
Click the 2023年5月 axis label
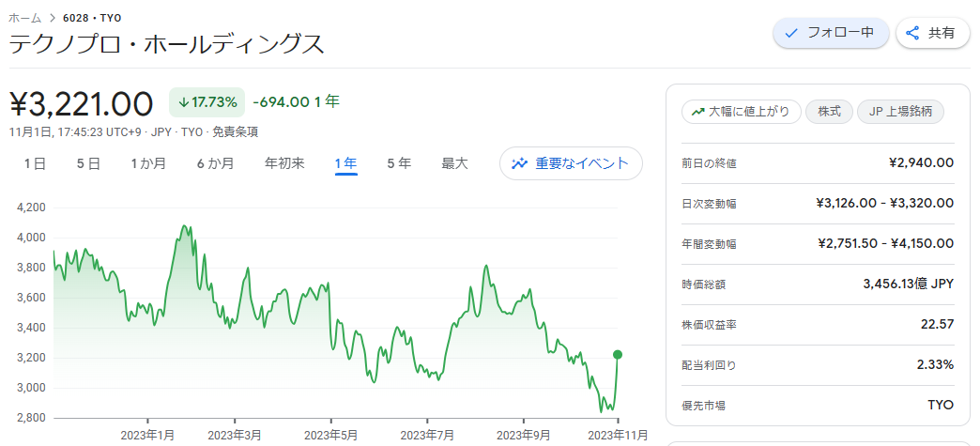click(x=330, y=434)
